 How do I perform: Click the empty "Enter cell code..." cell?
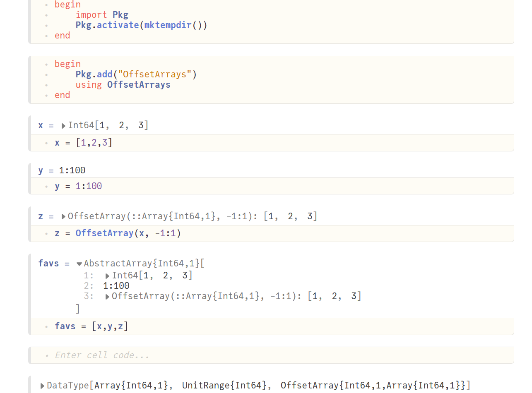[272, 355]
